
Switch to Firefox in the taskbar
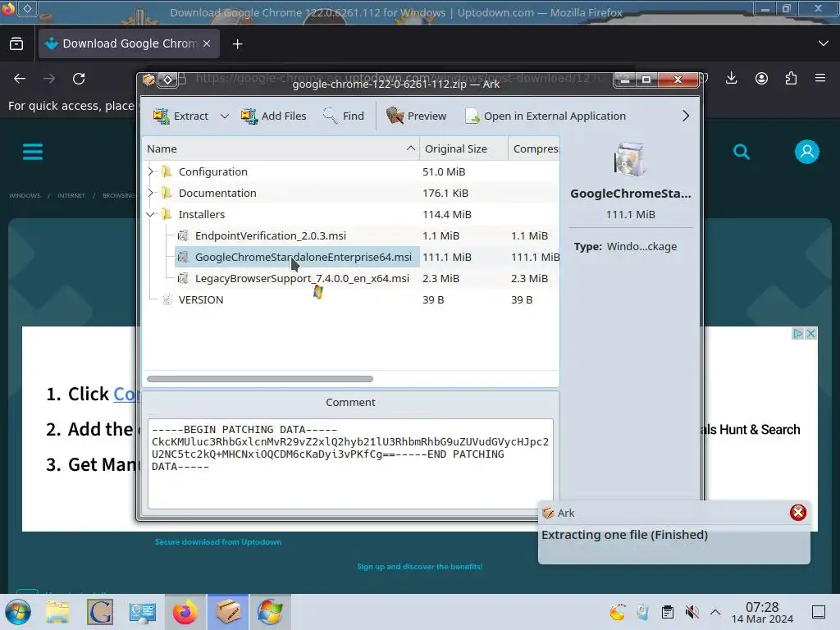185,612
